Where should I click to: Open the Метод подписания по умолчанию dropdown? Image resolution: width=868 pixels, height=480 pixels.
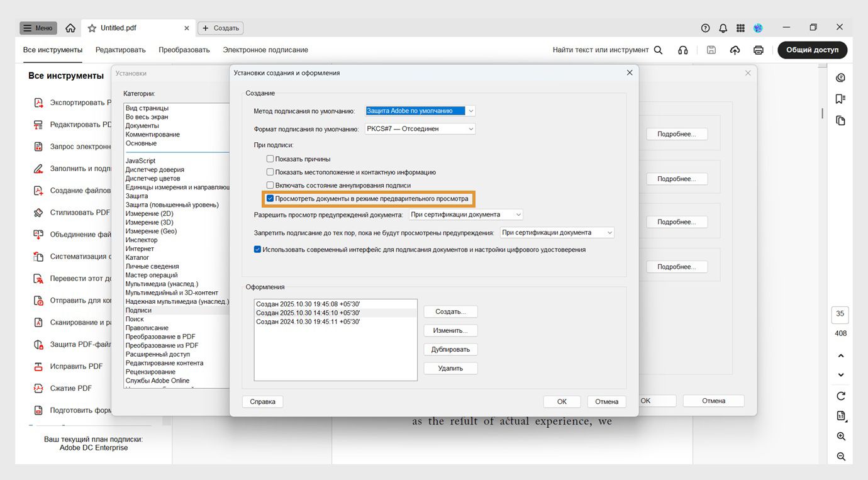(420, 111)
